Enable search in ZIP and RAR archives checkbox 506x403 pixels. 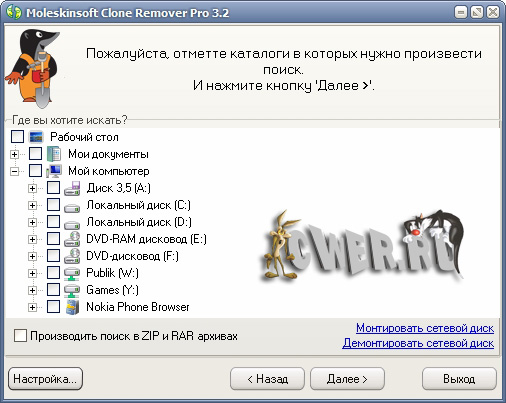(x=20, y=336)
